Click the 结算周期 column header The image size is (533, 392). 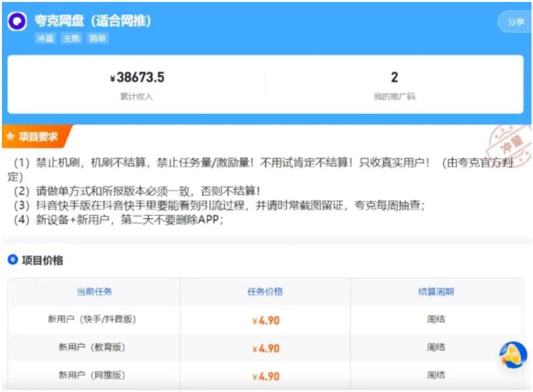[436, 292]
